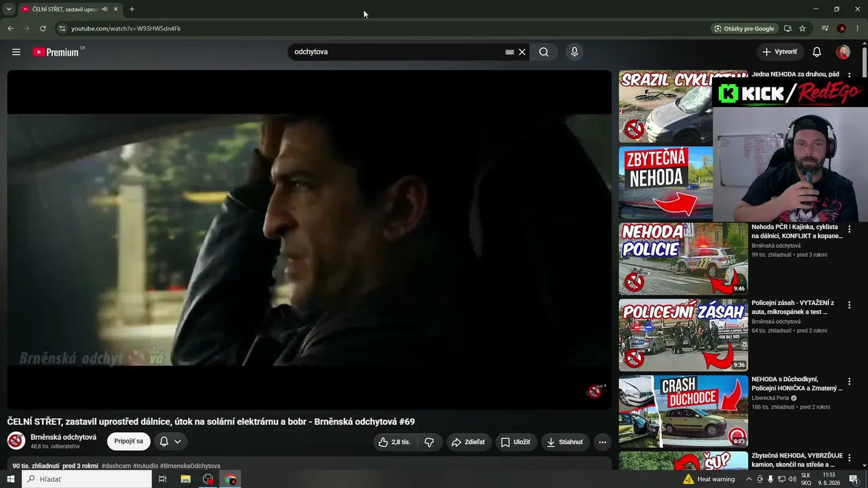This screenshot has height=488, width=868.
Task: Open the browser media controls icon
Action: tap(825, 28)
